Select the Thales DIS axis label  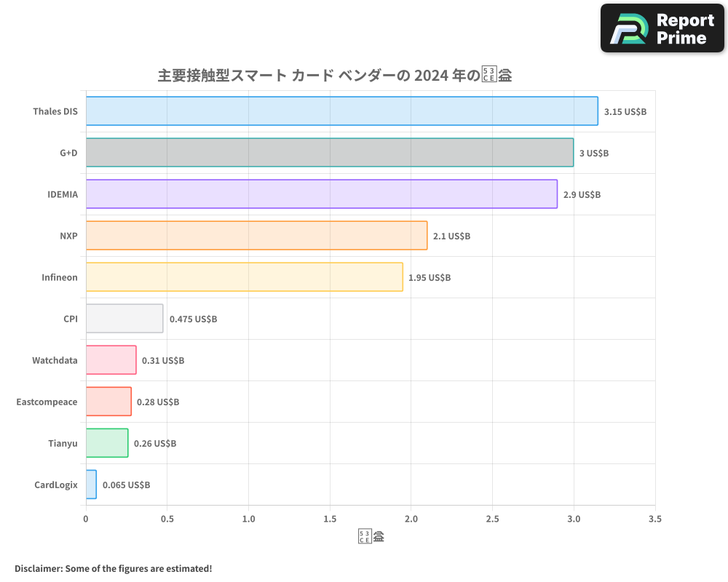(55, 111)
